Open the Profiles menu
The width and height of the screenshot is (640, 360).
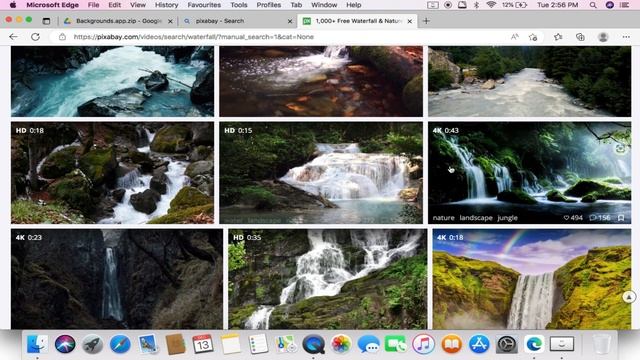pyautogui.click(x=269, y=5)
